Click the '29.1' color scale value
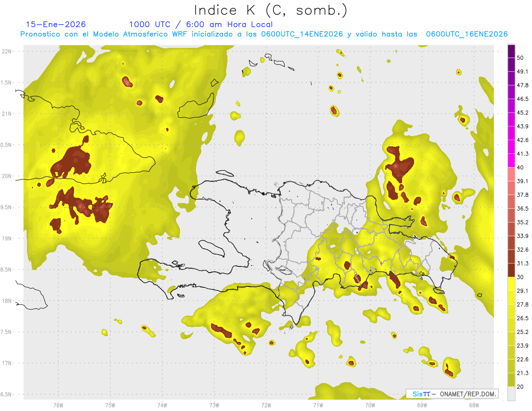The image size is (532, 411). (522, 291)
